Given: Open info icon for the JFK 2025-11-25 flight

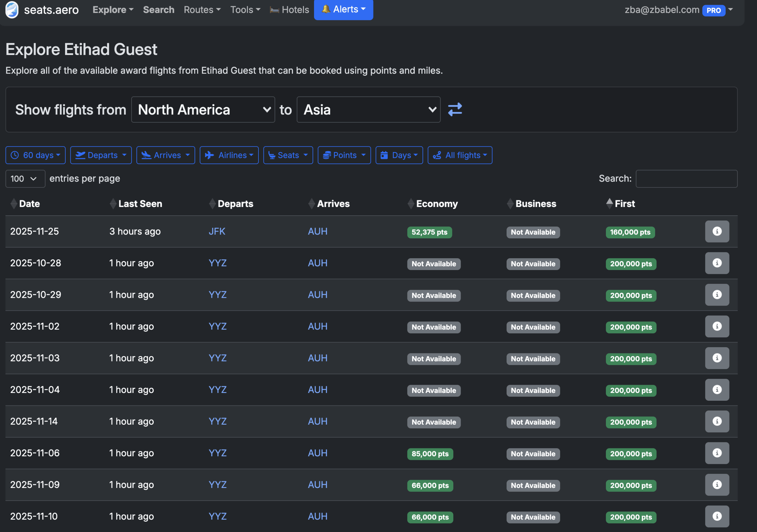Looking at the screenshot, I should point(717,232).
